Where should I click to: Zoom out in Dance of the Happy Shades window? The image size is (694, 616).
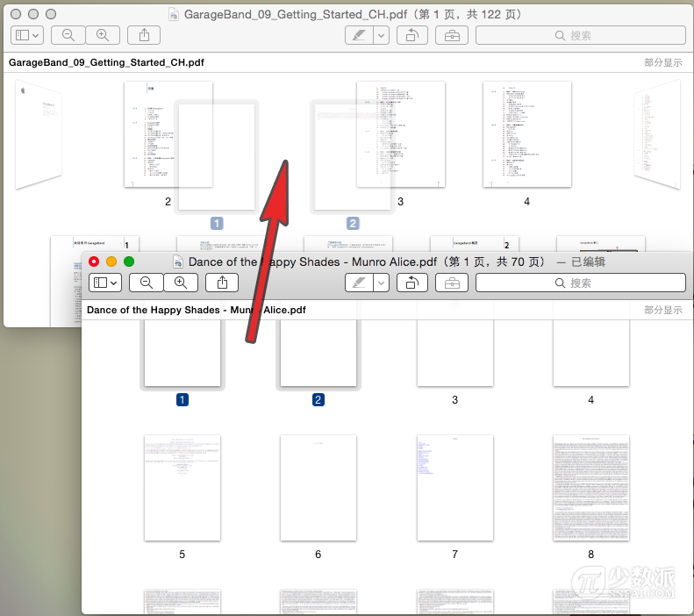point(146,283)
